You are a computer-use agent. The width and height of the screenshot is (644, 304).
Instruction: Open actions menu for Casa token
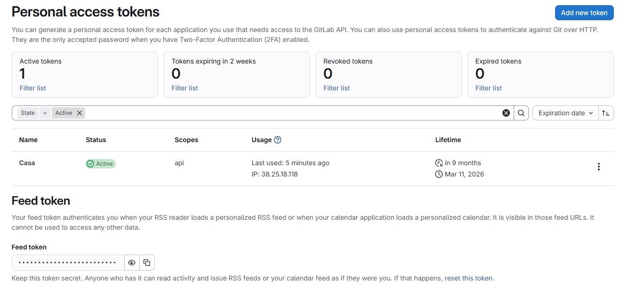pyautogui.click(x=598, y=167)
